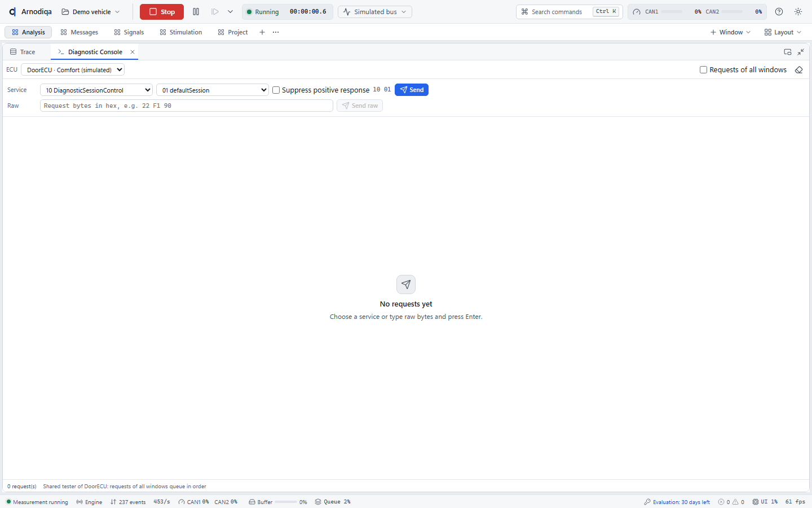Stop the measurement with the Stop button
The width and height of the screenshot is (812, 508).
(x=162, y=12)
